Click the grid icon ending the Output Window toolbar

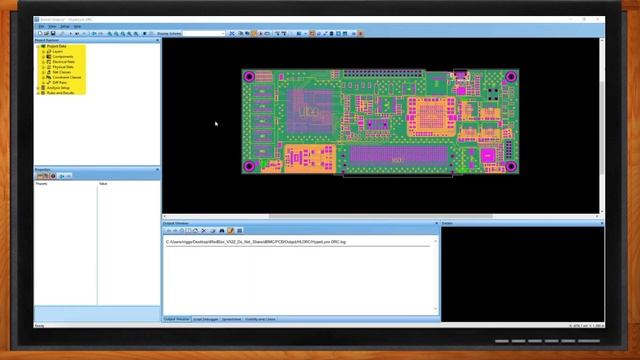tap(240, 231)
